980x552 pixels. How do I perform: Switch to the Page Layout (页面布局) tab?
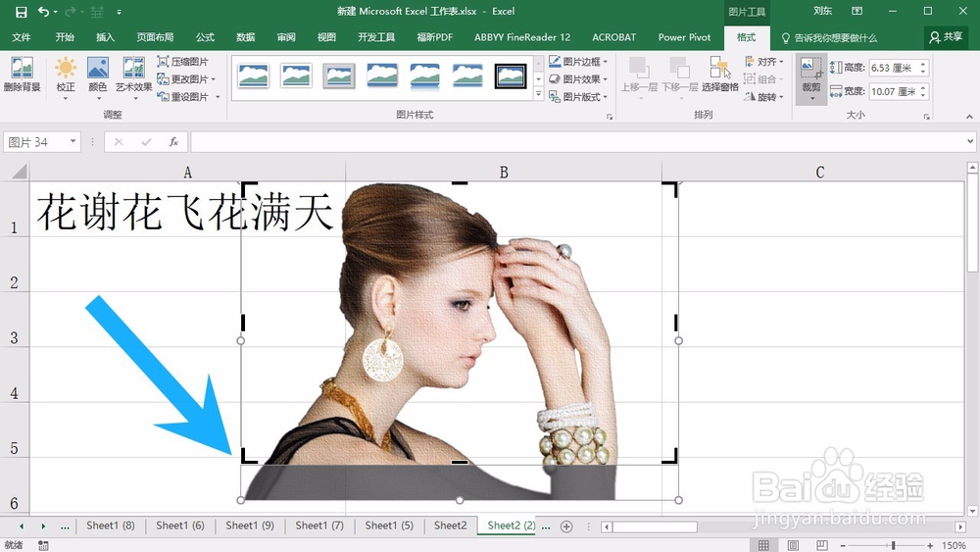(x=155, y=37)
